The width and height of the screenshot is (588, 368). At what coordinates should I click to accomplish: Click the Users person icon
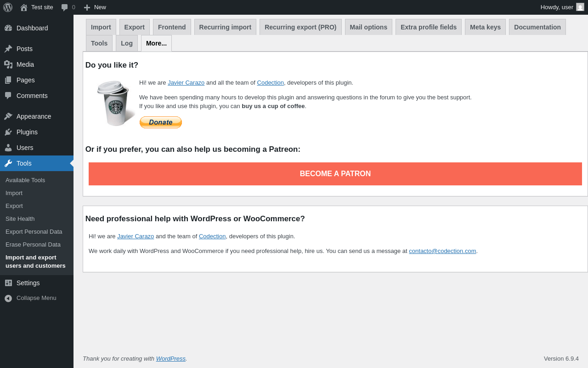pyautogui.click(x=8, y=148)
